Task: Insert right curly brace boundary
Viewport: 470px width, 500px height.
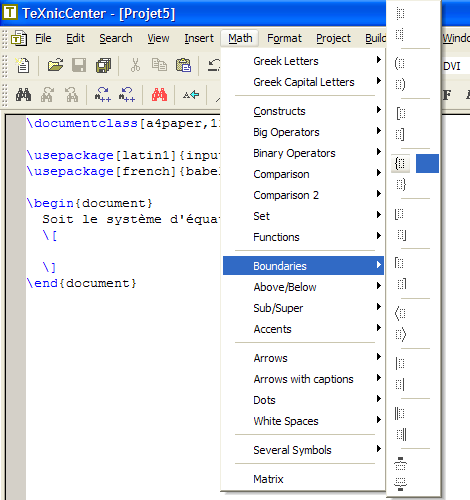Action: (x=401, y=184)
